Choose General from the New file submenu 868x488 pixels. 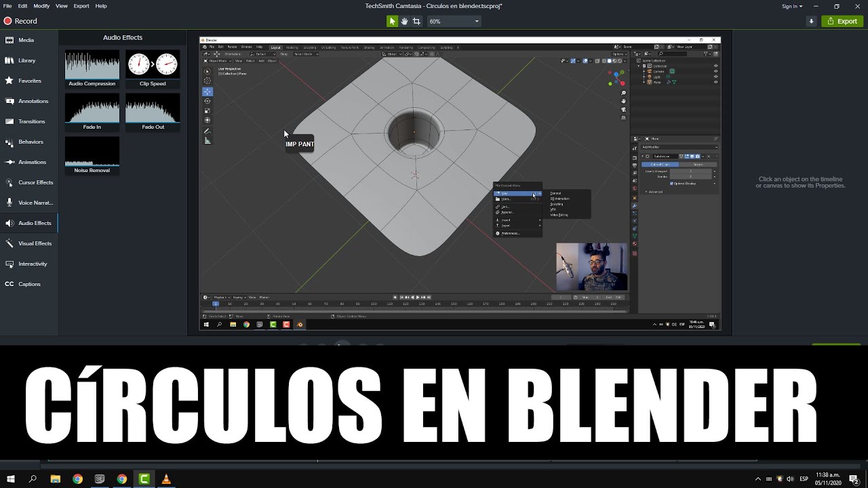pyautogui.click(x=556, y=193)
